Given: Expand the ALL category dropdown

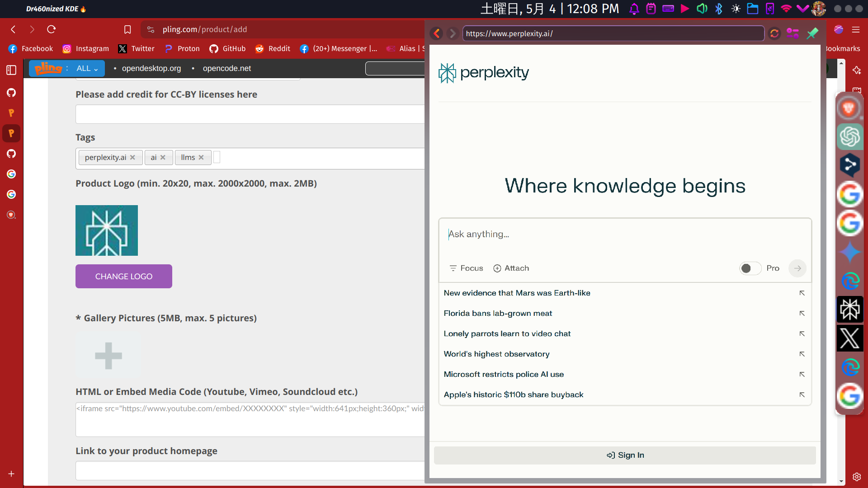Looking at the screenshot, I should pos(87,68).
